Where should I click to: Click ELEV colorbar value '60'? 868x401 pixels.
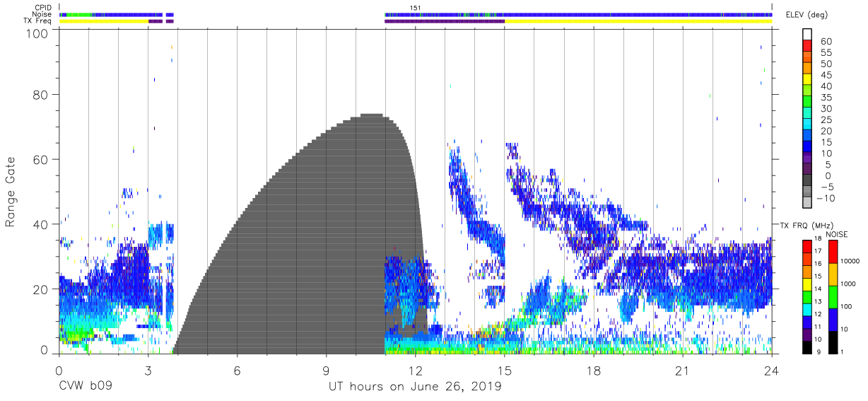click(x=826, y=42)
